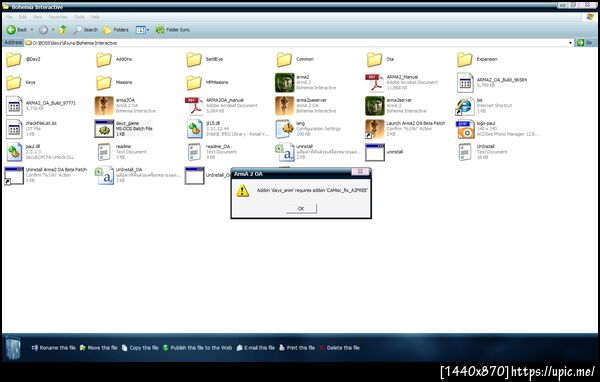The height and width of the screenshot is (382, 600).
Task: Select the Dta folder
Action: click(380, 59)
